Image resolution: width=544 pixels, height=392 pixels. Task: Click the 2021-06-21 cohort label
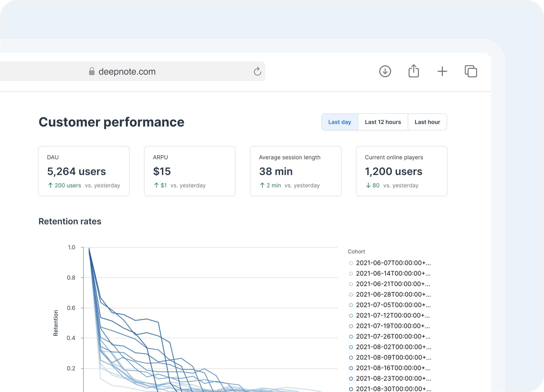[x=393, y=284]
